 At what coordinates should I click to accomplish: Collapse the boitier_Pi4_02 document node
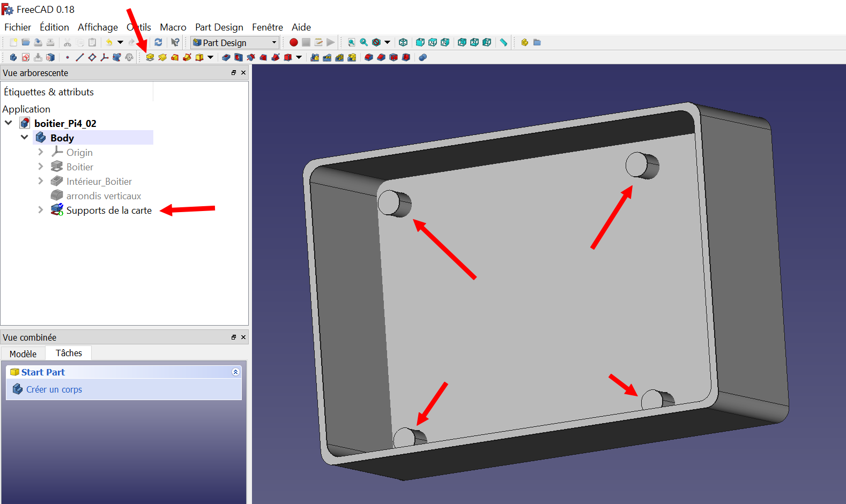pos(9,123)
